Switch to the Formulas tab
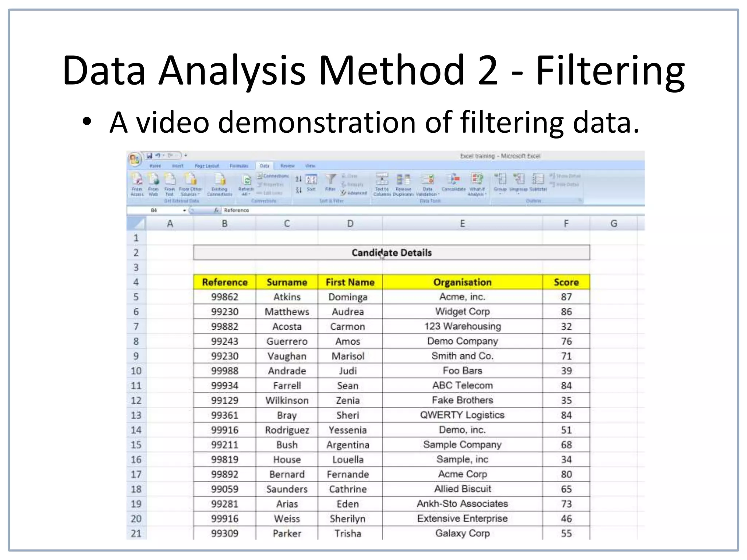 pos(239,166)
